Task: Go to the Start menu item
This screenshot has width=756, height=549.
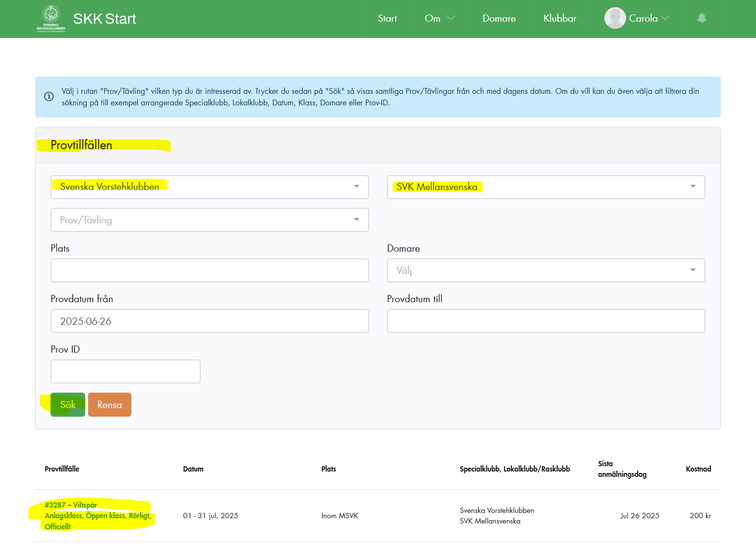Action: 387,18
